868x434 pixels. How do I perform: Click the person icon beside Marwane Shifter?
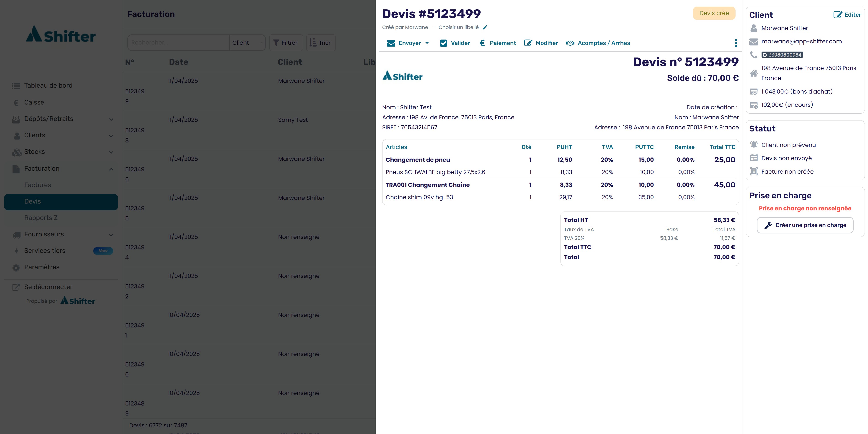tap(754, 28)
